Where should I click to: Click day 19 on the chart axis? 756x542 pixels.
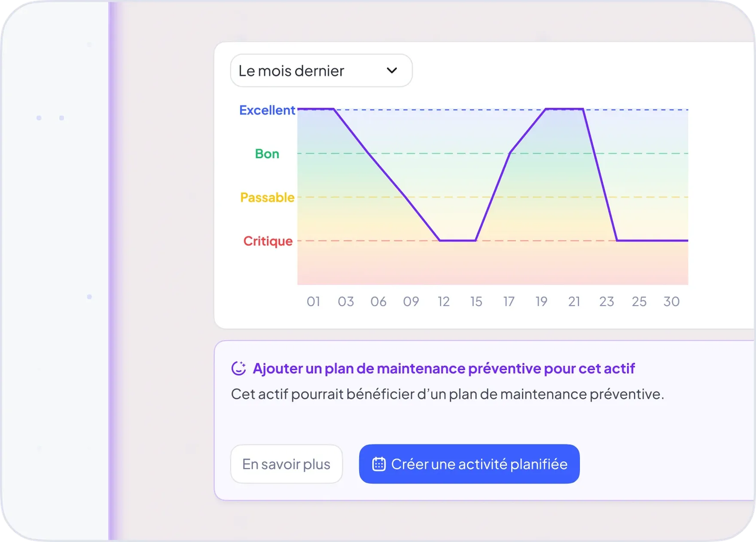coord(541,302)
